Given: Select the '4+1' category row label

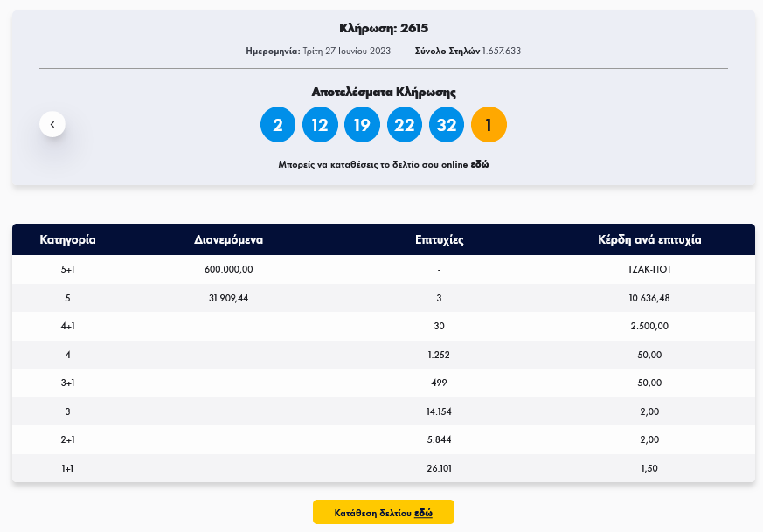Looking at the screenshot, I should [67, 326].
